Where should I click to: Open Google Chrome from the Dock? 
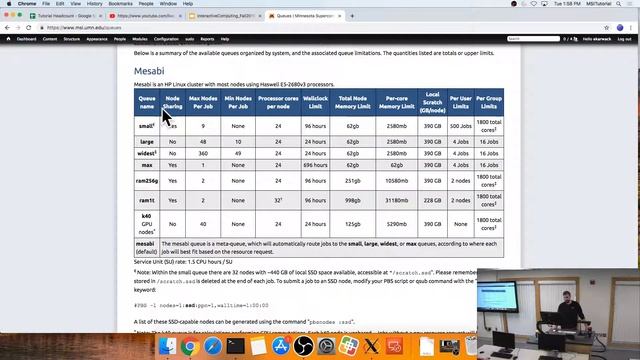coord(190,346)
